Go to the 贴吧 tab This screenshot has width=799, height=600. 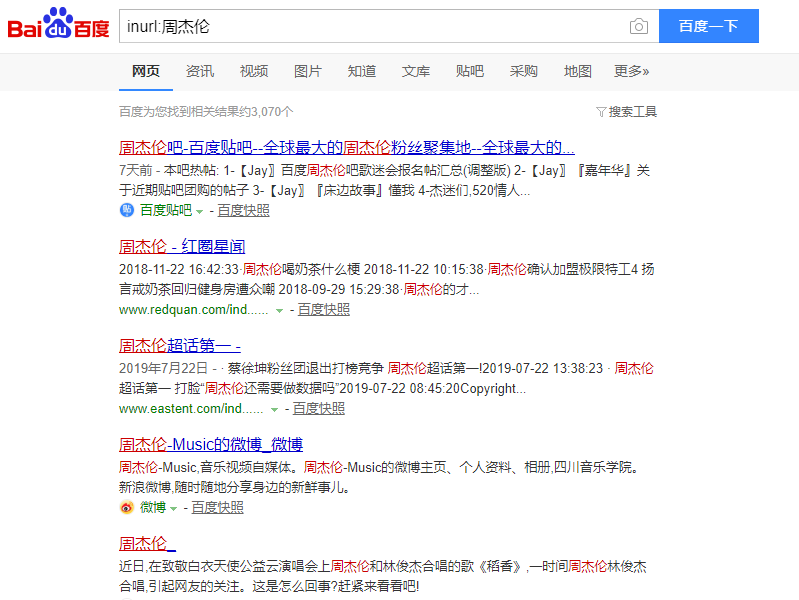point(470,71)
